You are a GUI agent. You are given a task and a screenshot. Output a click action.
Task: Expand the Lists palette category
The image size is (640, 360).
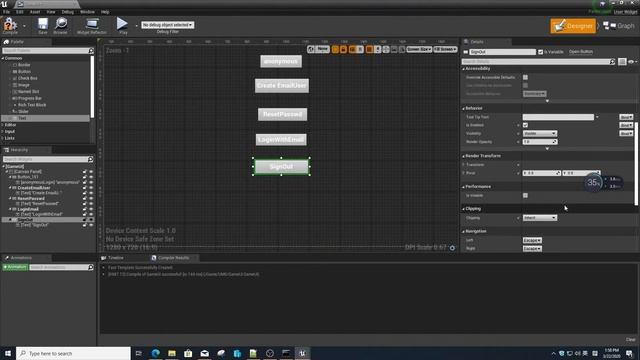[x=3, y=138]
